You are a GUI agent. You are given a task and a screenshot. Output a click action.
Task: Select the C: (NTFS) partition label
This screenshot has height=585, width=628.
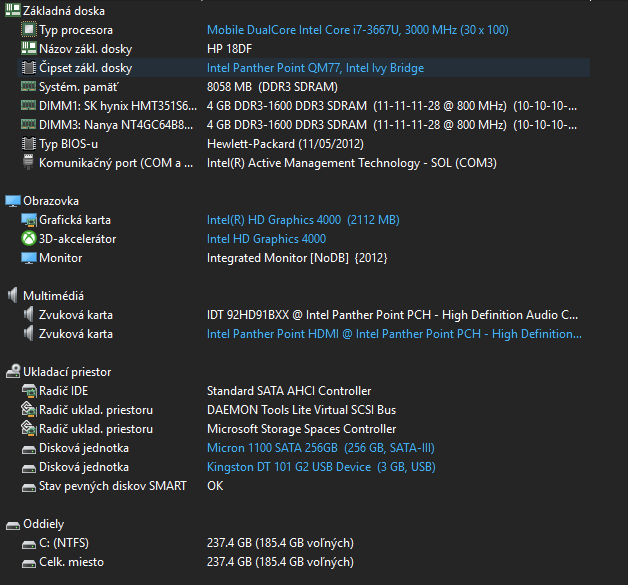pos(64,543)
